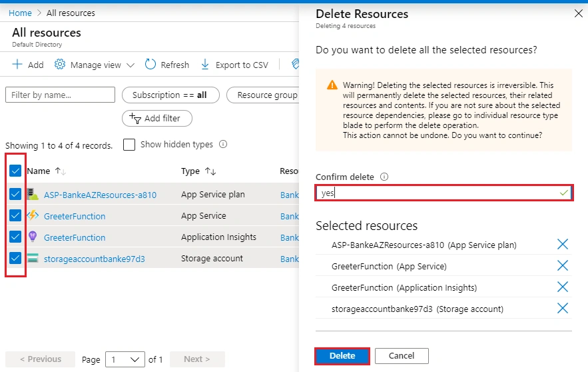This screenshot has height=372, width=588.
Task: Click the Cancel button
Action: pyautogui.click(x=402, y=356)
